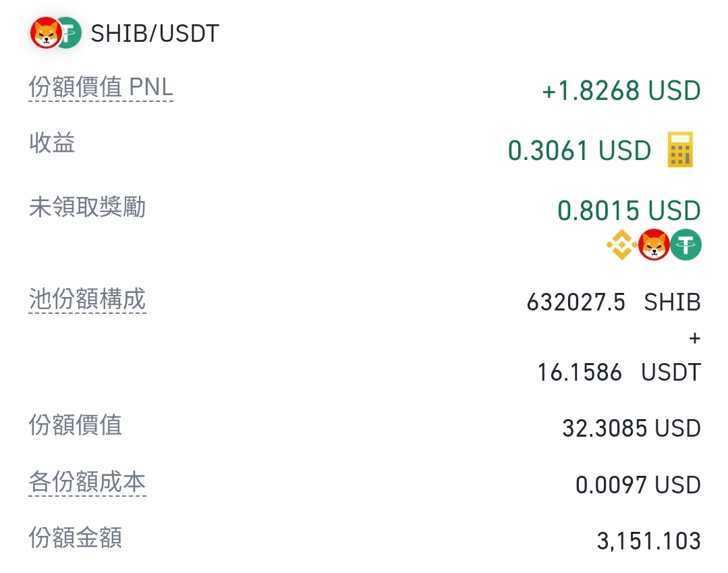Viewport: 728px width, 573px height.
Task: Open the SHIB/USDT pair title
Action: click(155, 34)
